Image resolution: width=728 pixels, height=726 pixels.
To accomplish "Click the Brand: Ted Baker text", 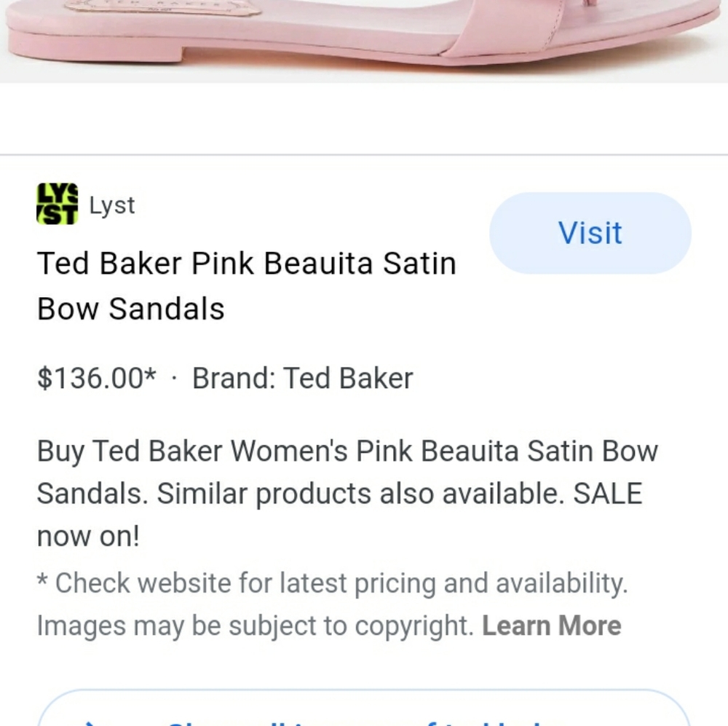I will (301, 378).
